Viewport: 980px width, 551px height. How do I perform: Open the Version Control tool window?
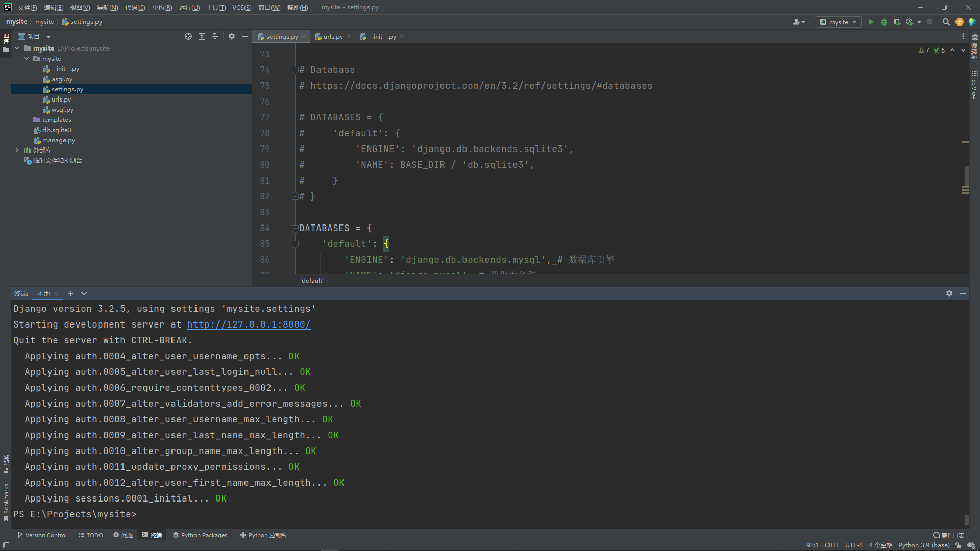[42, 535]
